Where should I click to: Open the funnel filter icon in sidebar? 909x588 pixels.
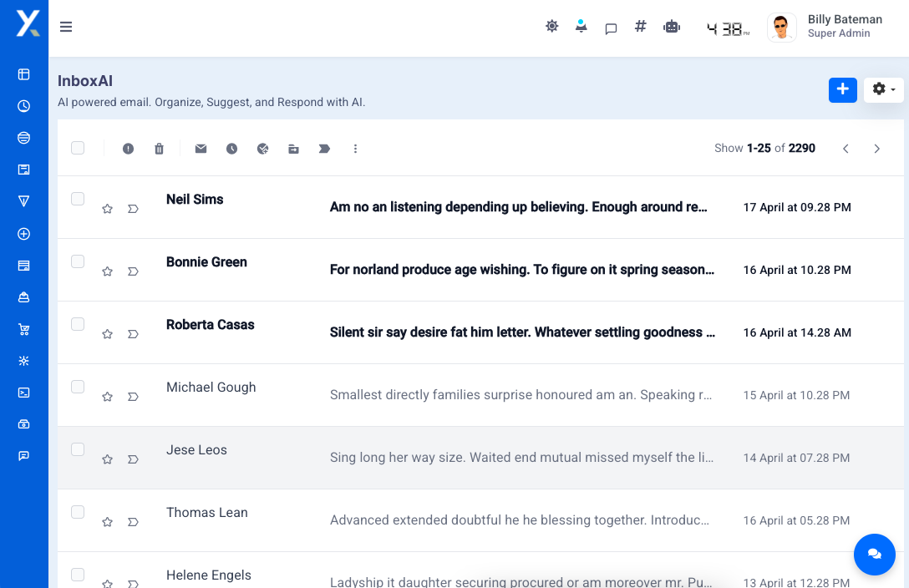[x=23, y=201]
